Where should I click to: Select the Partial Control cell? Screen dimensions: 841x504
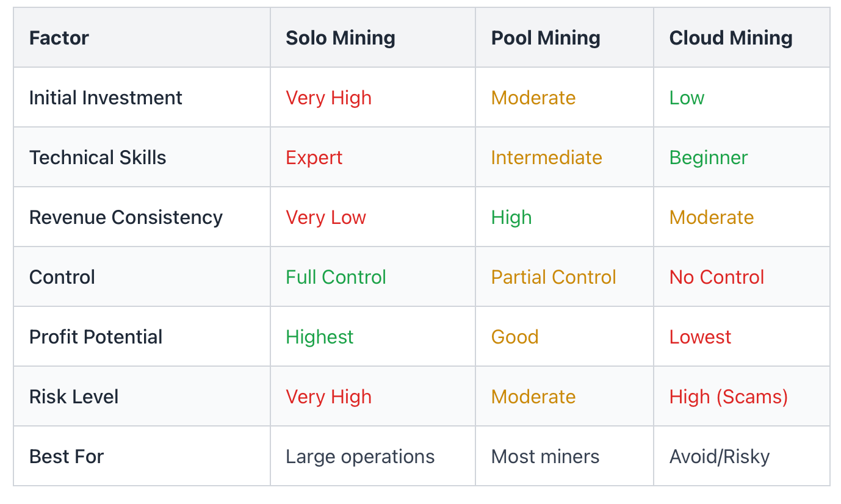[x=554, y=277]
